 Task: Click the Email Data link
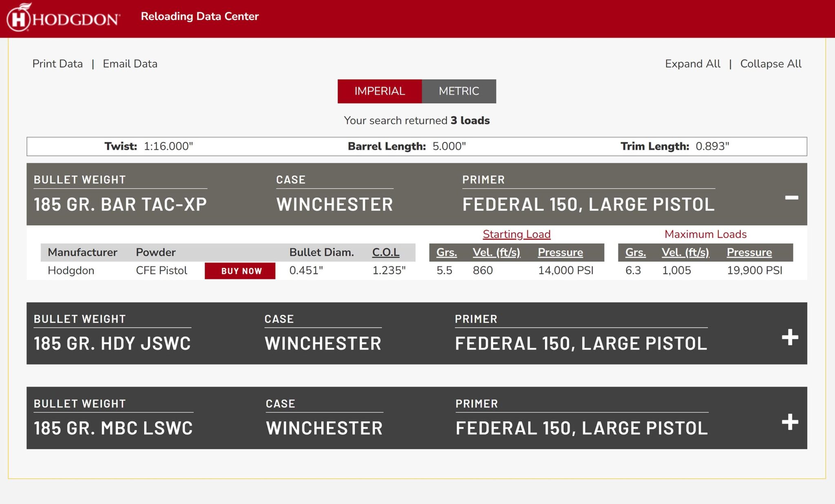pyautogui.click(x=130, y=64)
